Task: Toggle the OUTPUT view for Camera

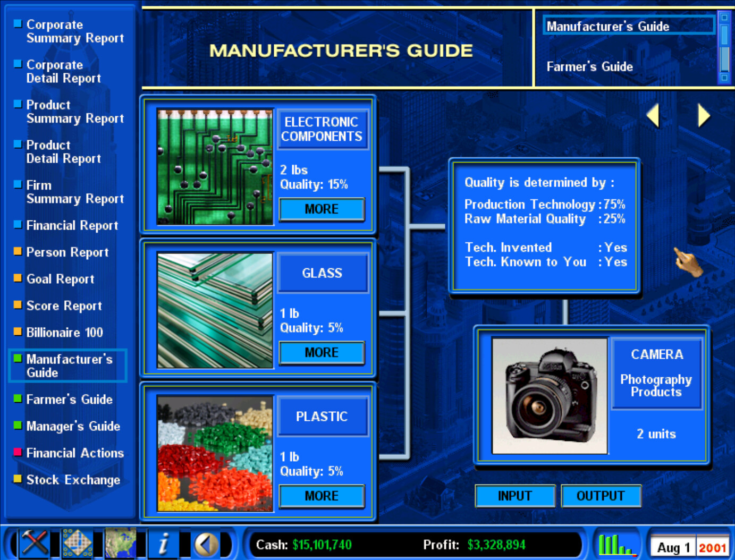Action: pos(601,496)
